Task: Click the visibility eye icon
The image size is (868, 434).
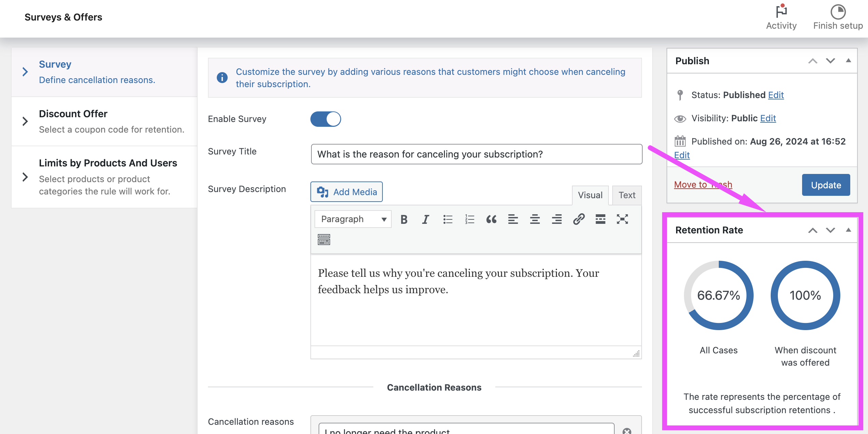Action: [x=680, y=119]
